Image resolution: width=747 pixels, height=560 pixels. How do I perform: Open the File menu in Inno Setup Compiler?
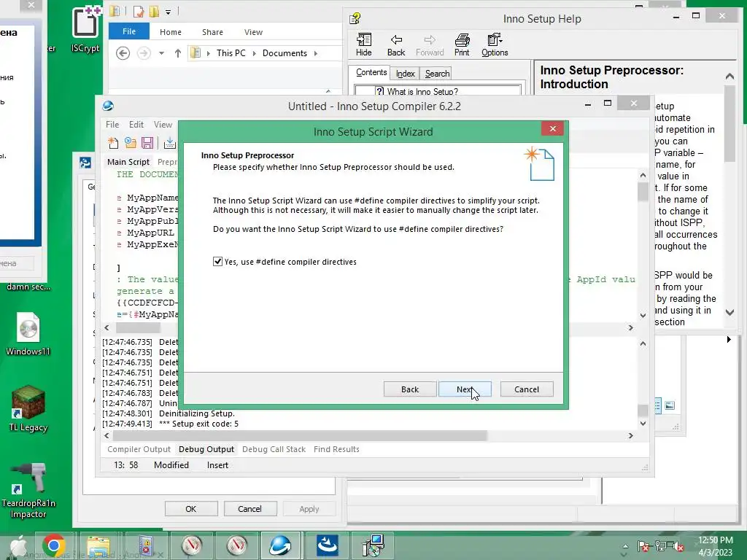point(112,124)
